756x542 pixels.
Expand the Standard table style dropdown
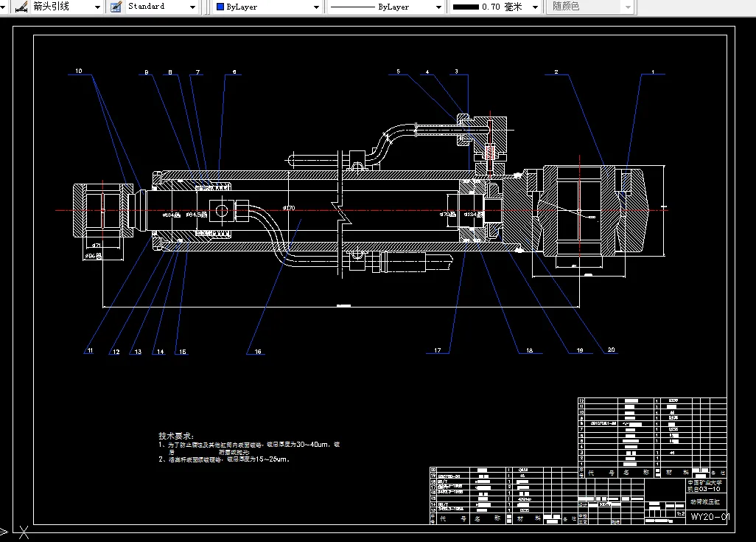[x=193, y=7]
